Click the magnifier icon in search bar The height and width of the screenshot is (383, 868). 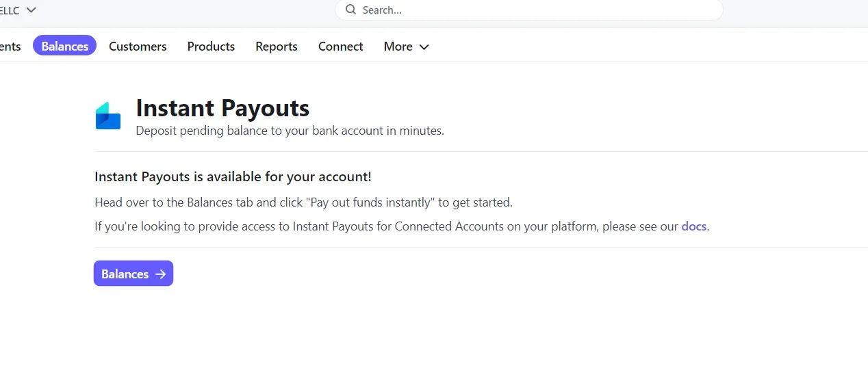pyautogui.click(x=351, y=10)
